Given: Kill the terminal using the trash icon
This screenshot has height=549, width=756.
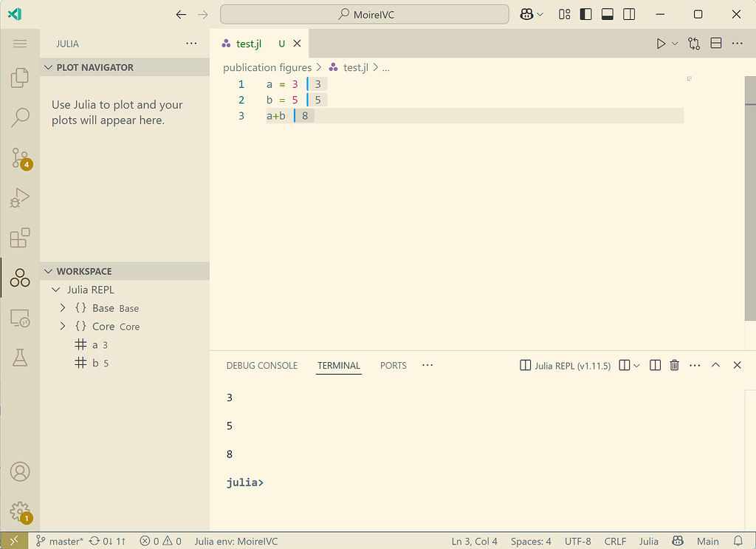Looking at the screenshot, I should click(674, 364).
